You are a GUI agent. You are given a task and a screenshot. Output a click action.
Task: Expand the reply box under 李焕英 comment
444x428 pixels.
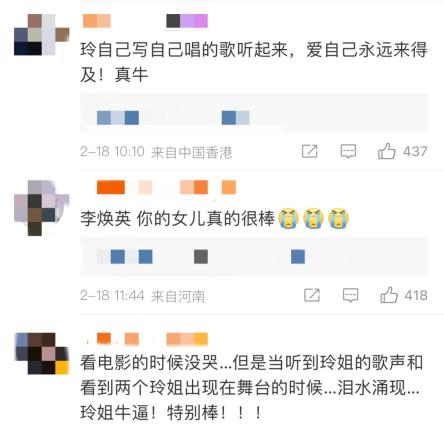(254, 257)
